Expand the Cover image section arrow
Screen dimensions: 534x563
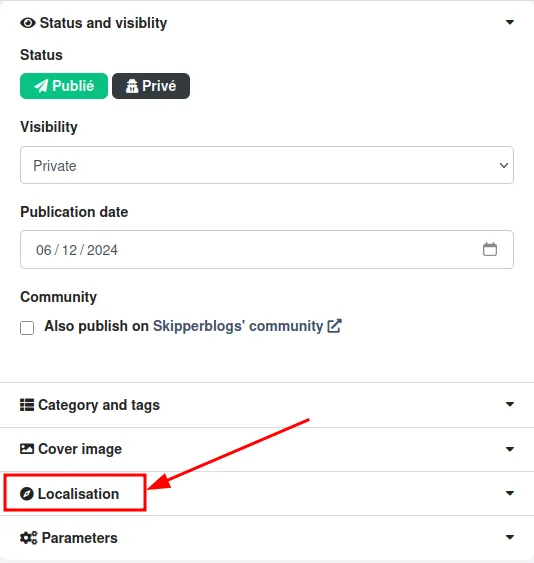[x=510, y=449]
